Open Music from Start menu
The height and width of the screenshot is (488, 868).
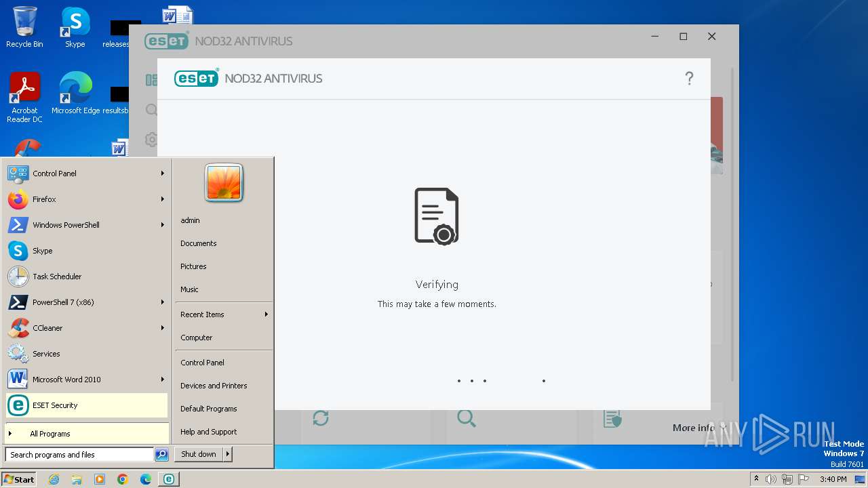tap(224, 289)
